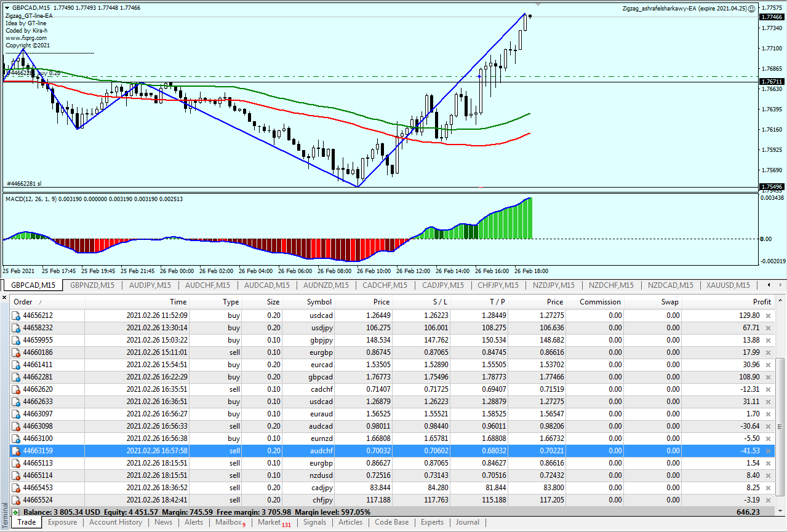Open the Mailbox terminal tab

tap(230, 522)
